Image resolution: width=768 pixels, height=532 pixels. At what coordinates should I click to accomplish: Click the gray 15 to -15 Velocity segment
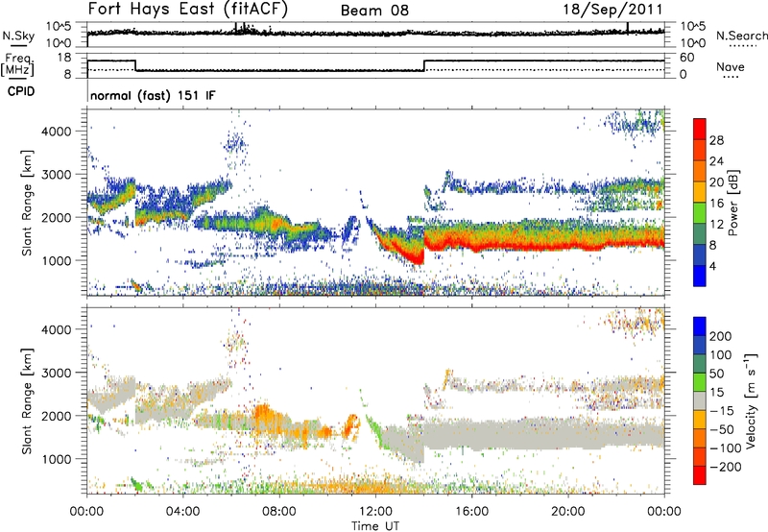[x=700, y=400]
